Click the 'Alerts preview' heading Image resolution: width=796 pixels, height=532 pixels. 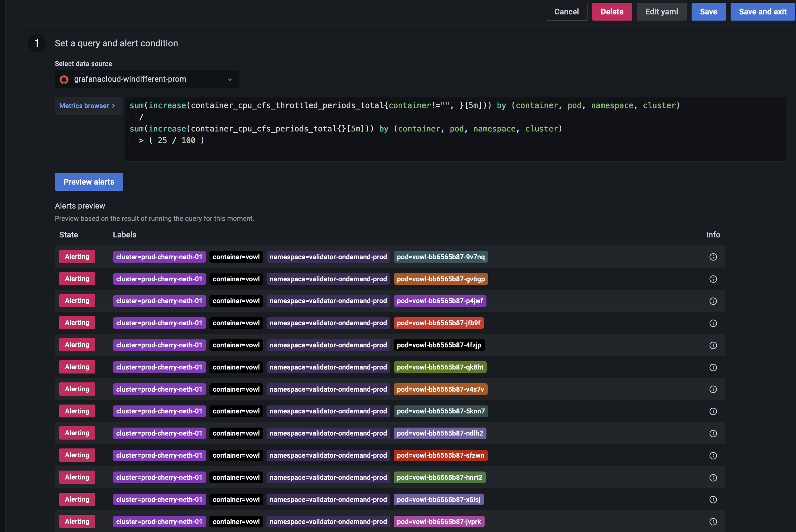click(x=80, y=206)
